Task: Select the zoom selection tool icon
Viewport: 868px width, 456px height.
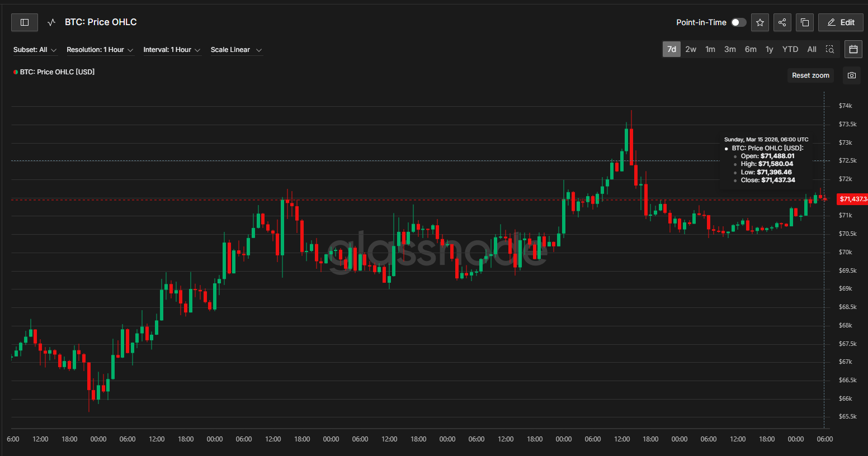Action: pos(830,49)
